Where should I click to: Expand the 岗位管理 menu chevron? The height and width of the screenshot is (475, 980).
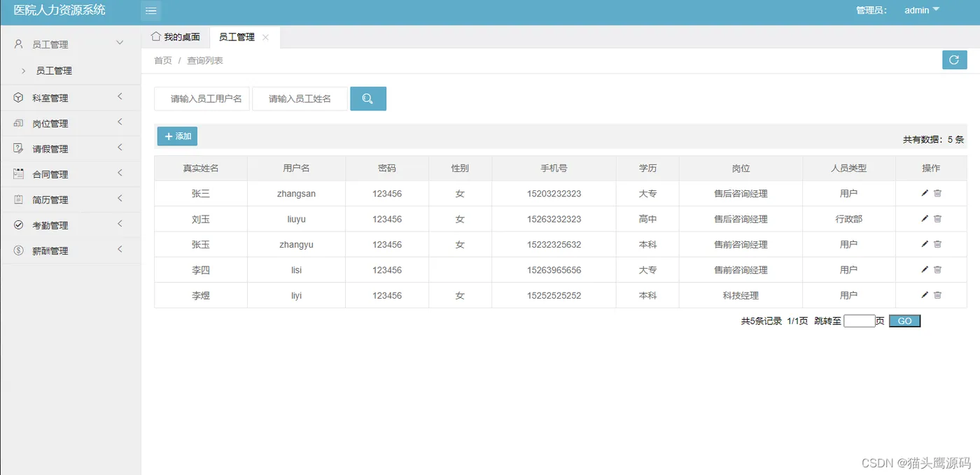(x=120, y=122)
